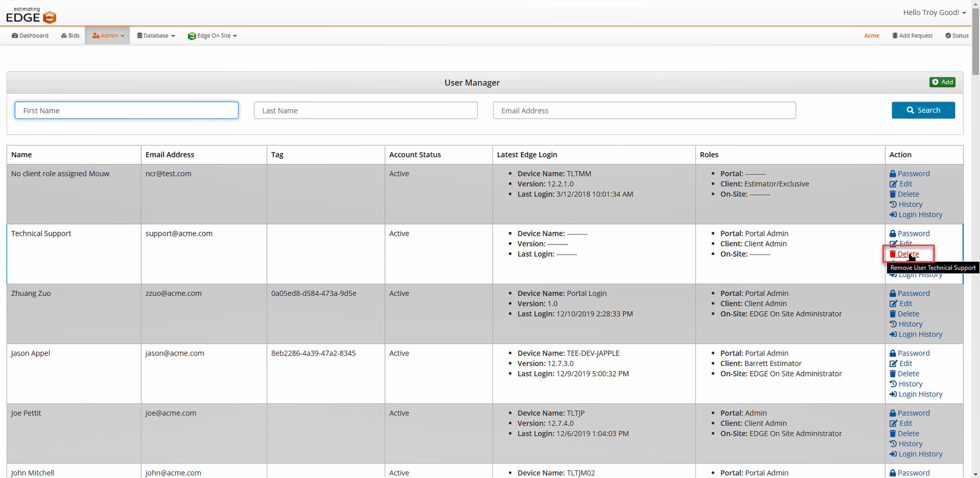Change password for Zhuang Zuo
Viewport: 980px width, 478px height.
tap(909, 293)
